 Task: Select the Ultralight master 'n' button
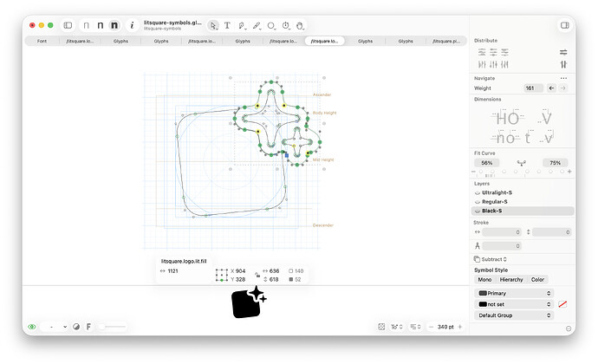point(86,25)
